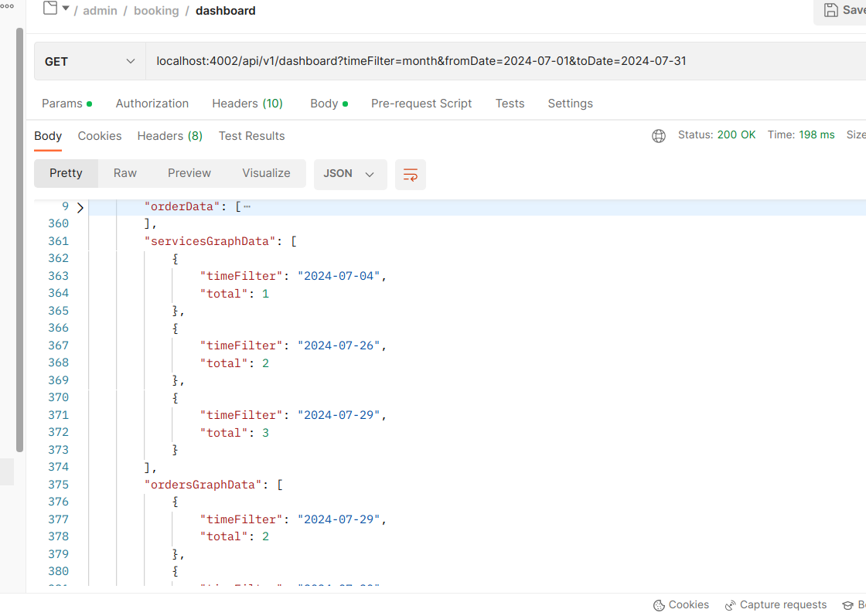
Task: Click Capture requests in status bar
Action: tap(776, 605)
